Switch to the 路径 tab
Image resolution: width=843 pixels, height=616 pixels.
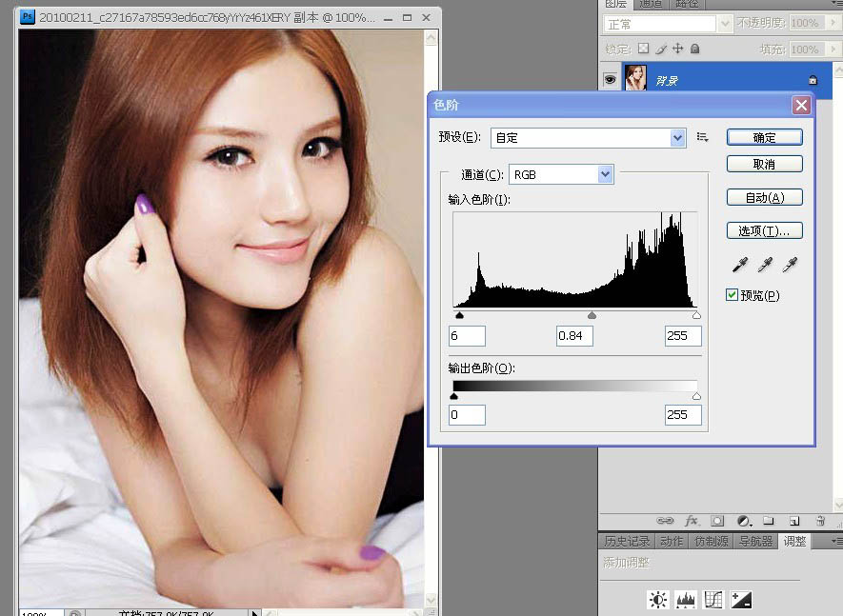click(687, 4)
